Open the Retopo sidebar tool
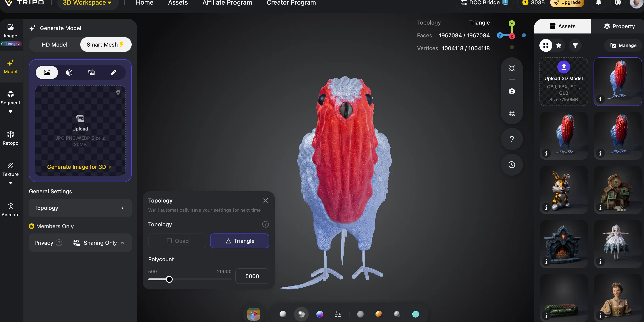This screenshot has width=644, height=322. 10,138
